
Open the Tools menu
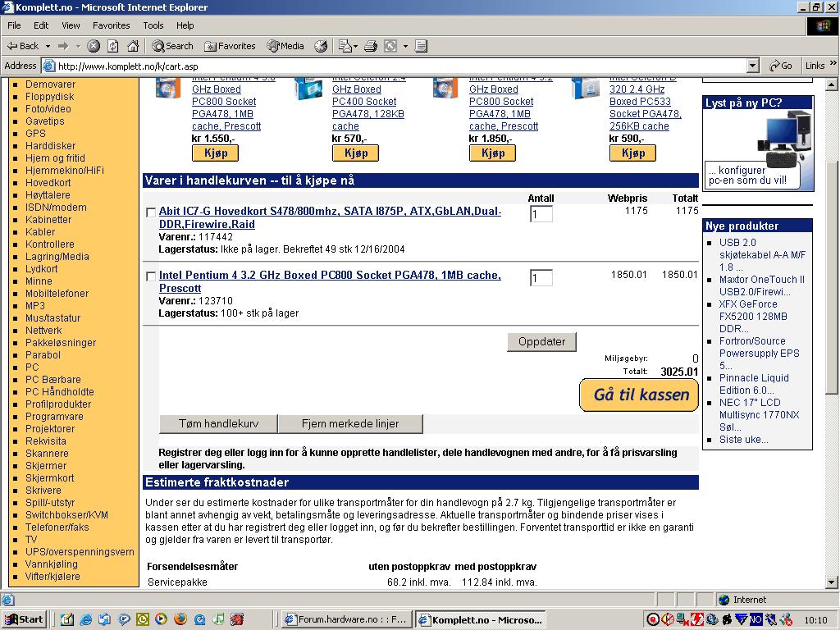(x=153, y=25)
